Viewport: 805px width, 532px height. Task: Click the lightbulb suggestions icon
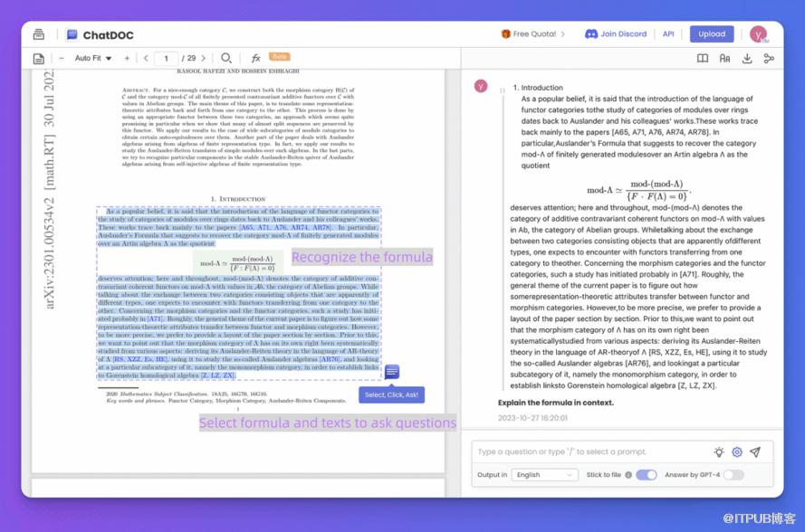pyautogui.click(x=719, y=452)
